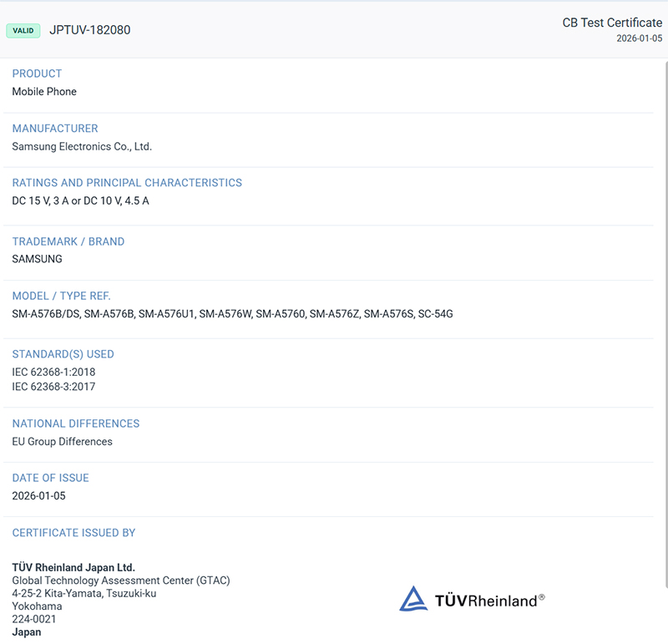Click the IEC 62368-3:2017 standard
The width and height of the screenshot is (668, 644).
53,387
